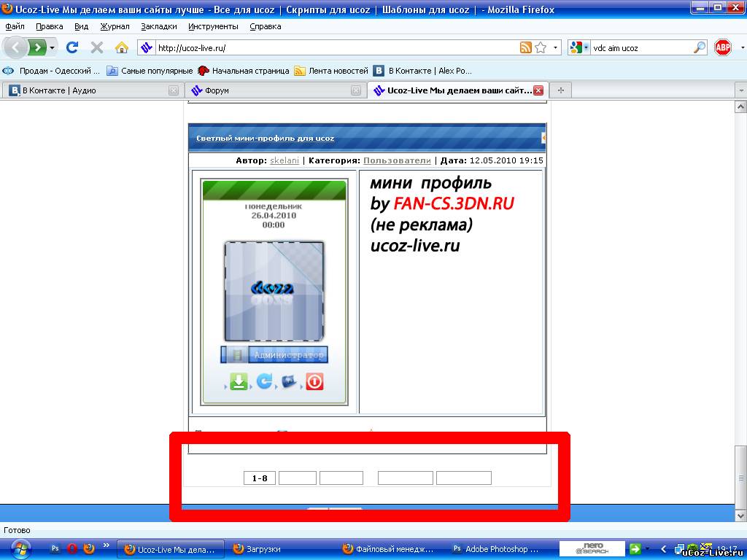
Task: Open the Файл menu
Action: pyautogui.click(x=15, y=27)
